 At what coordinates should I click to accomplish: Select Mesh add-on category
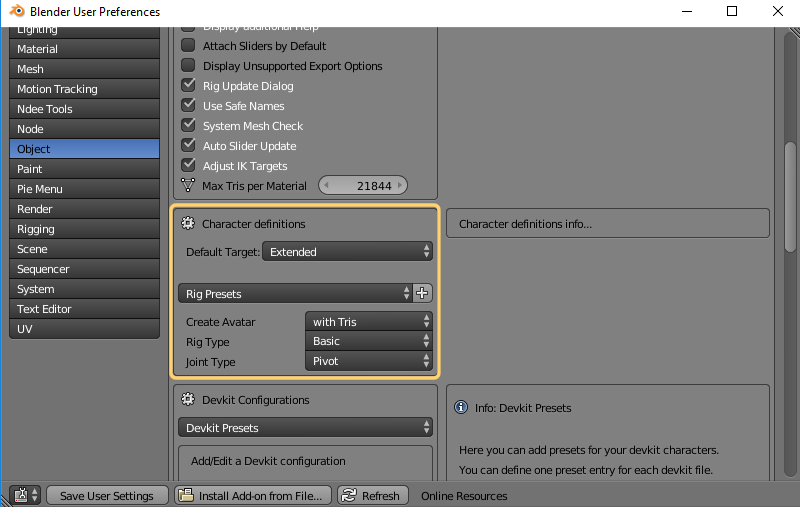coord(85,69)
